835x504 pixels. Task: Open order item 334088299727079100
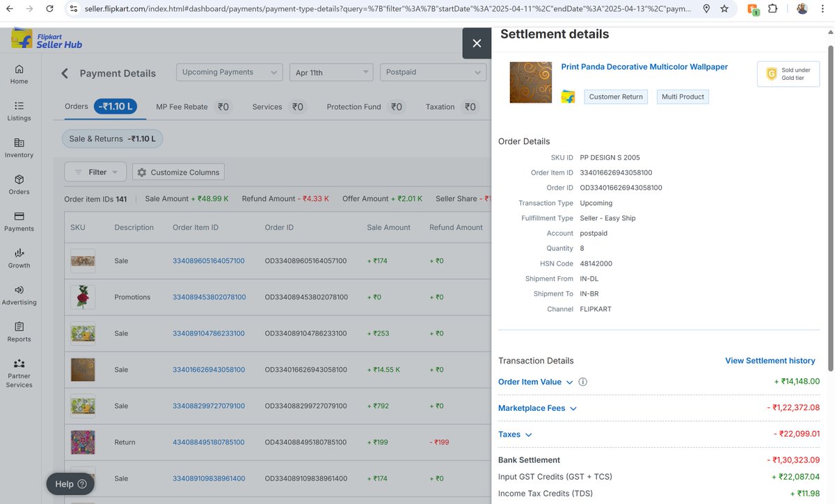[209, 405]
